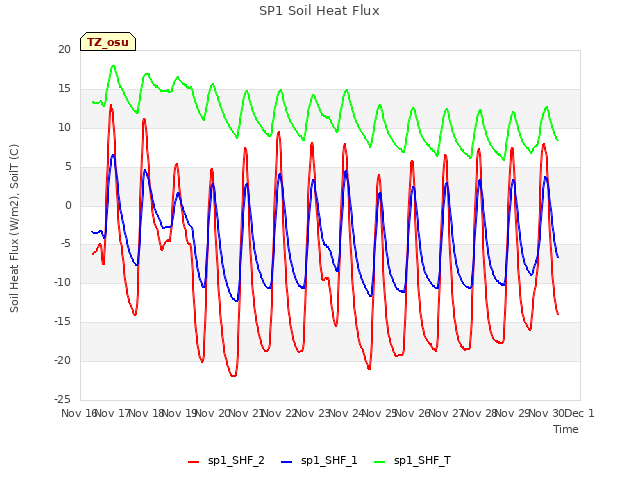Click the red sp1_SHF_2 legend color marker

[x=193, y=462]
